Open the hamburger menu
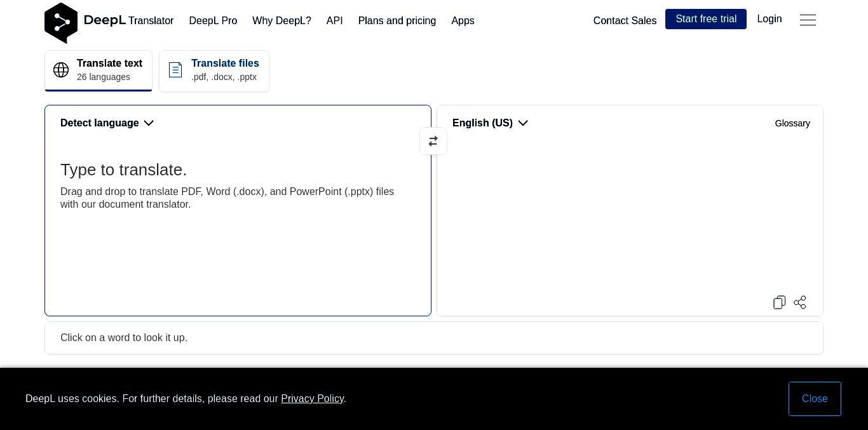The width and height of the screenshot is (868, 430). tap(808, 20)
